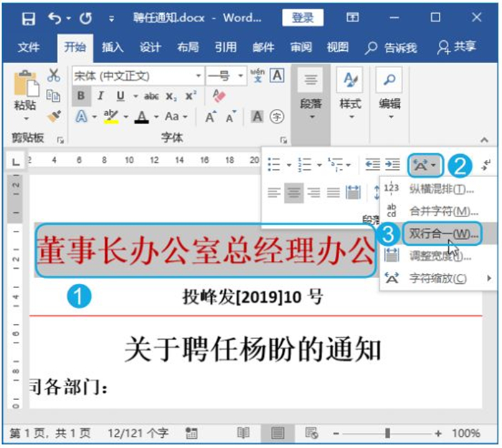Click the Format Painter brush icon

click(54, 115)
